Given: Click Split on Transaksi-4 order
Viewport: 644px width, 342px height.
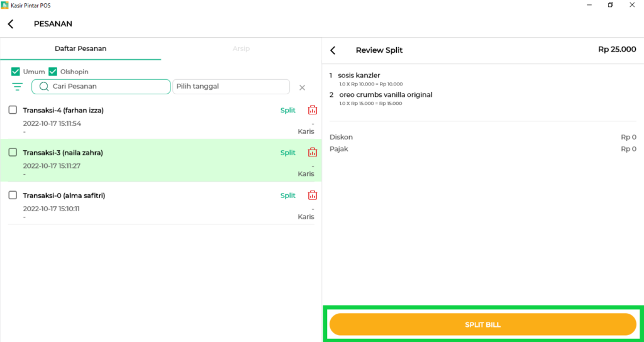Looking at the screenshot, I should 287,110.
